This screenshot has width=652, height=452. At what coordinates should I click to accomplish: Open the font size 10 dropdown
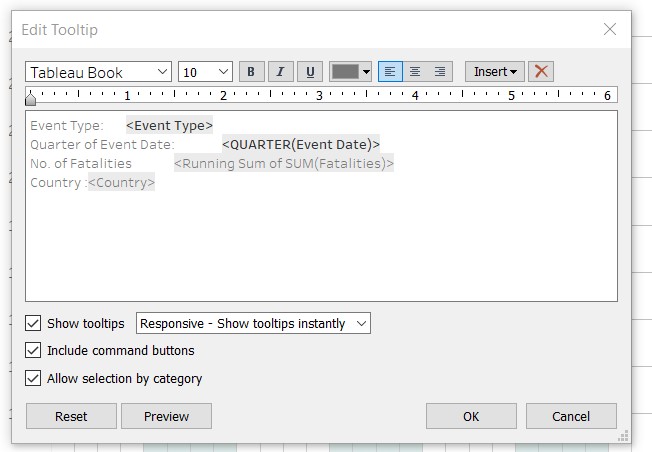pyautogui.click(x=205, y=72)
